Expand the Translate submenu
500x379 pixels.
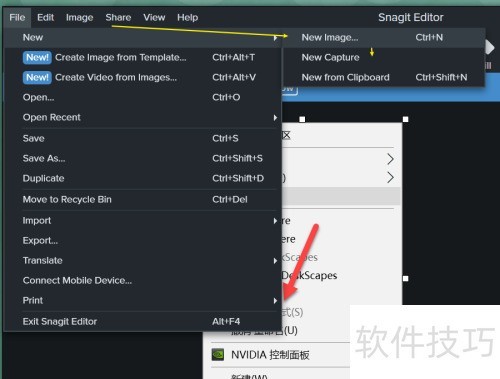(x=143, y=260)
